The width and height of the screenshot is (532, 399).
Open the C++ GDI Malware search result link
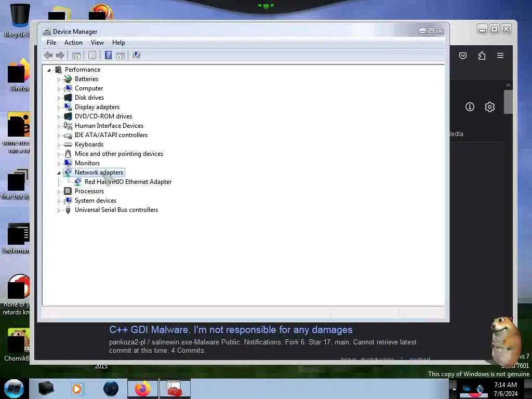coord(231,330)
